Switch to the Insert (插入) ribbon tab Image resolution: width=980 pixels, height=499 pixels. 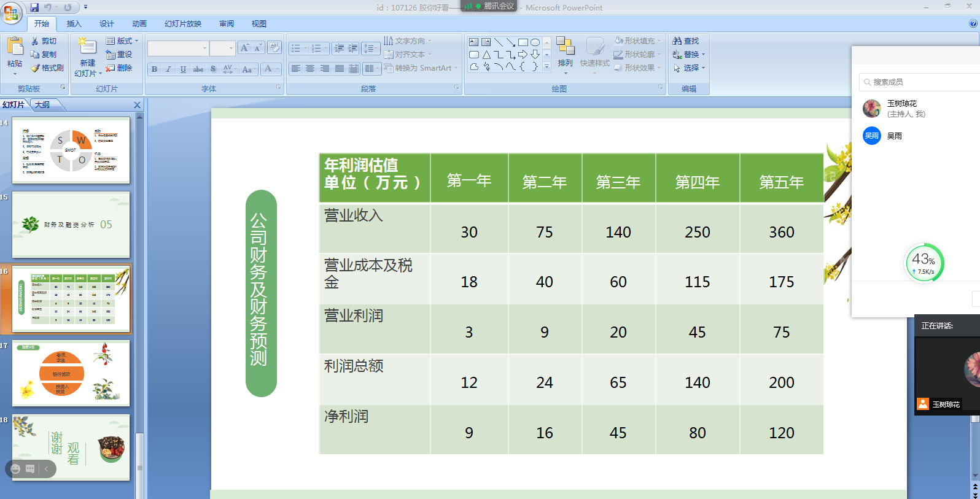click(74, 24)
